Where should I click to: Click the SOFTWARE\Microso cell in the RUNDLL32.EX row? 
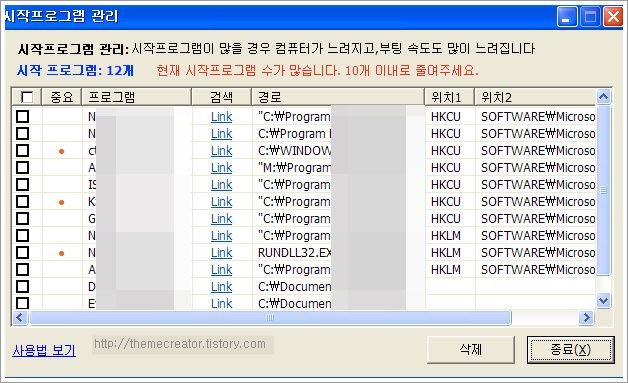tap(538, 253)
